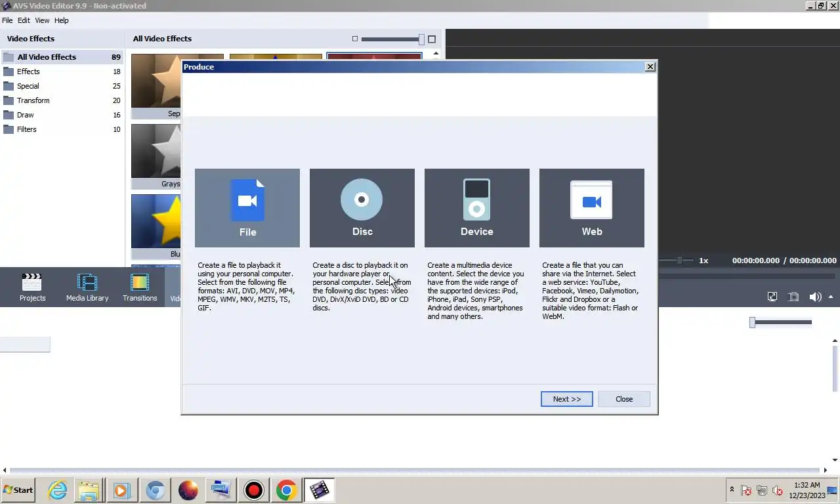
Task: Click small thumbnails icon left of slider
Action: point(355,39)
